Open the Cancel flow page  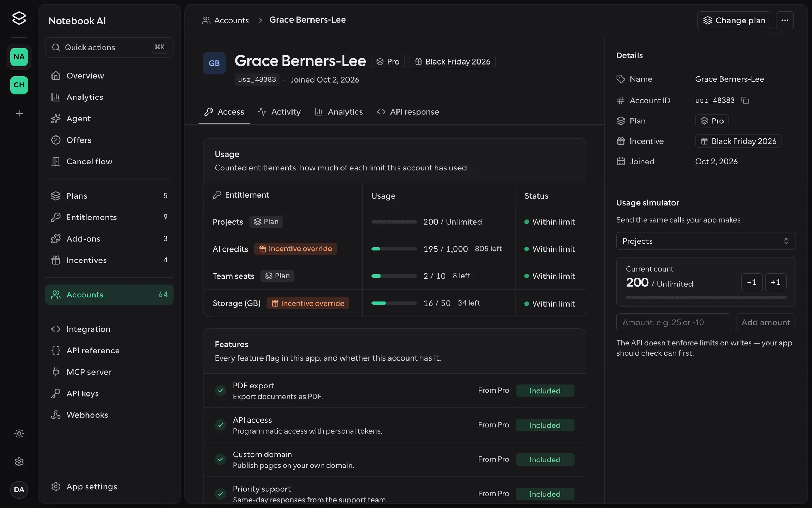tap(109, 162)
